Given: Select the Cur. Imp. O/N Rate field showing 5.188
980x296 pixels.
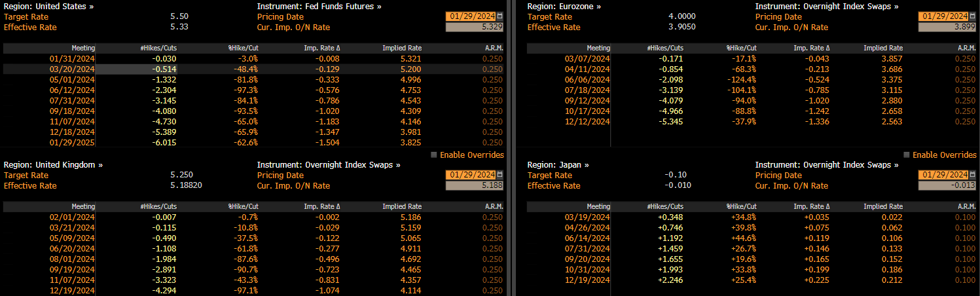Looking at the screenshot, I should (x=475, y=185).
